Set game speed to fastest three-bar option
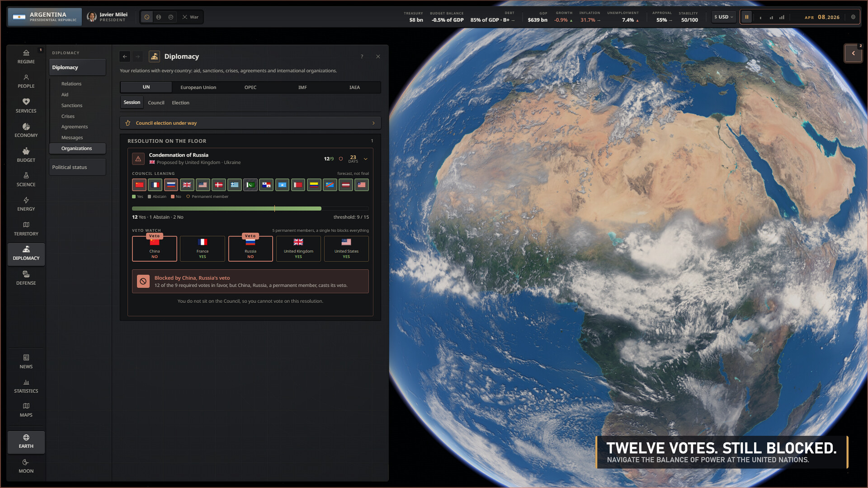Viewport: 868px width, 488px height. pos(782,17)
